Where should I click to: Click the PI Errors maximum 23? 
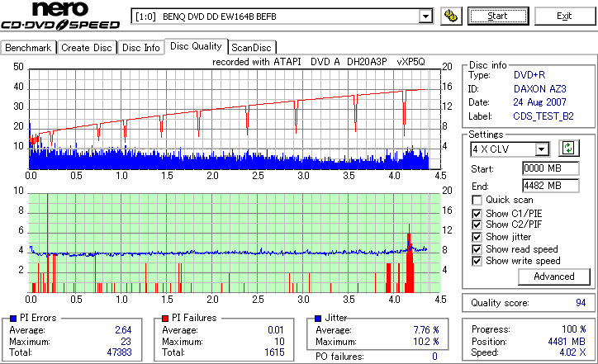point(126,342)
